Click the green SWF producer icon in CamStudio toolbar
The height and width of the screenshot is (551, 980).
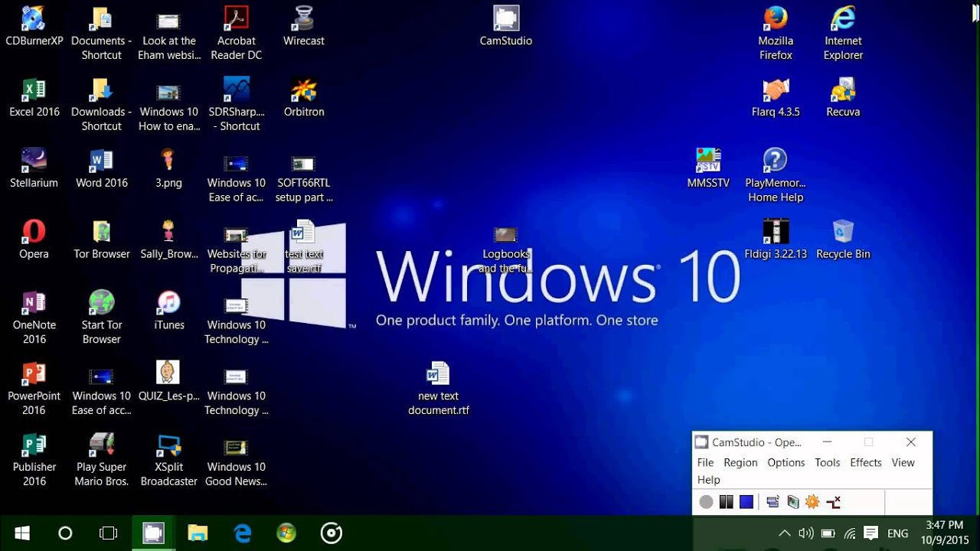pos(792,502)
